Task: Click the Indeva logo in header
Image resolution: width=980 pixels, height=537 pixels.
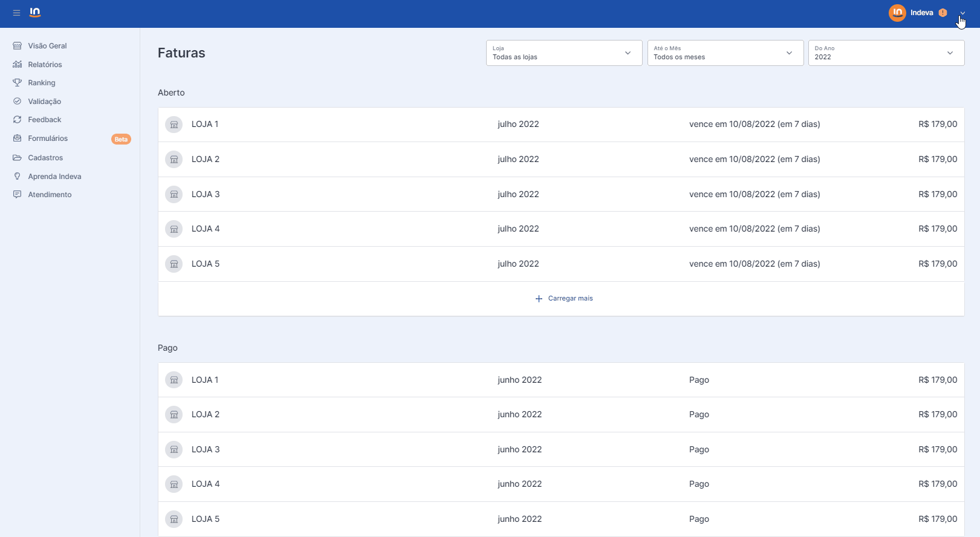Action: tap(35, 13)
